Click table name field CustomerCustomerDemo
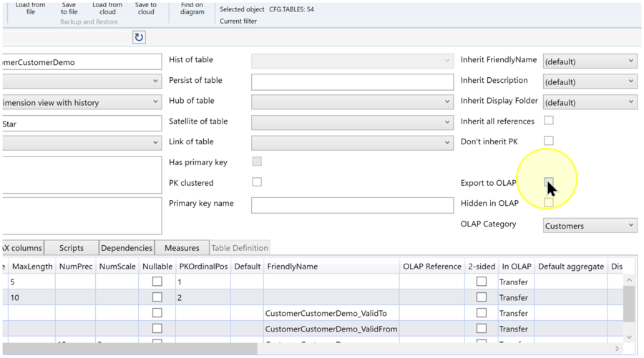 tap(82, 62)
